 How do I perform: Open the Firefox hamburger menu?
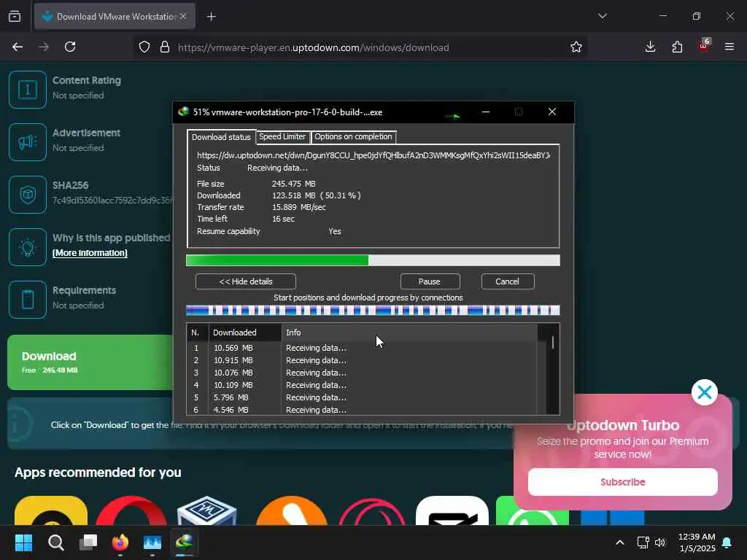tap(729, 47)
